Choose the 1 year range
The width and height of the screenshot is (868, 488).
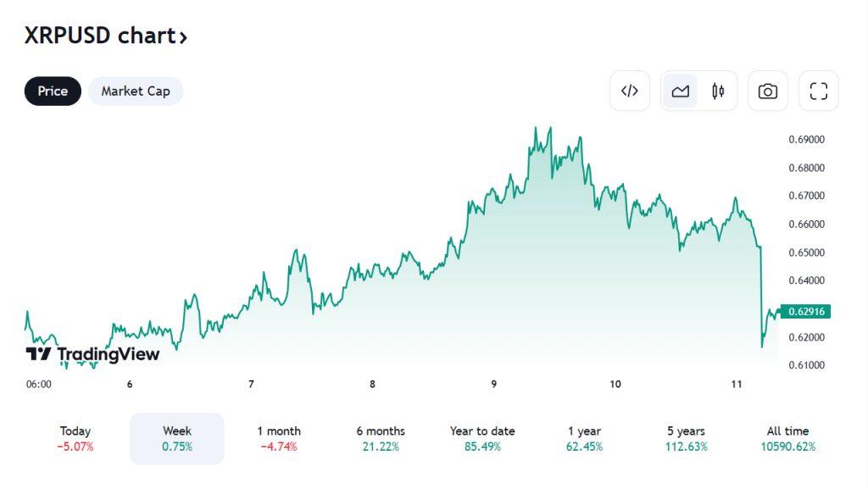click(584, 439)
